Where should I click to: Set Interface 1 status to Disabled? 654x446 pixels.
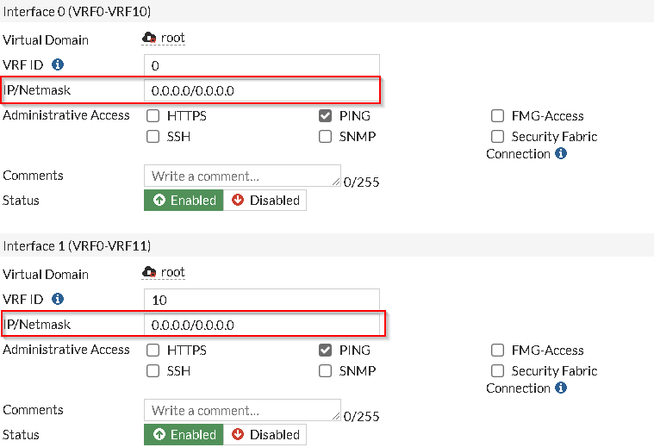click(x=265, y=435)
